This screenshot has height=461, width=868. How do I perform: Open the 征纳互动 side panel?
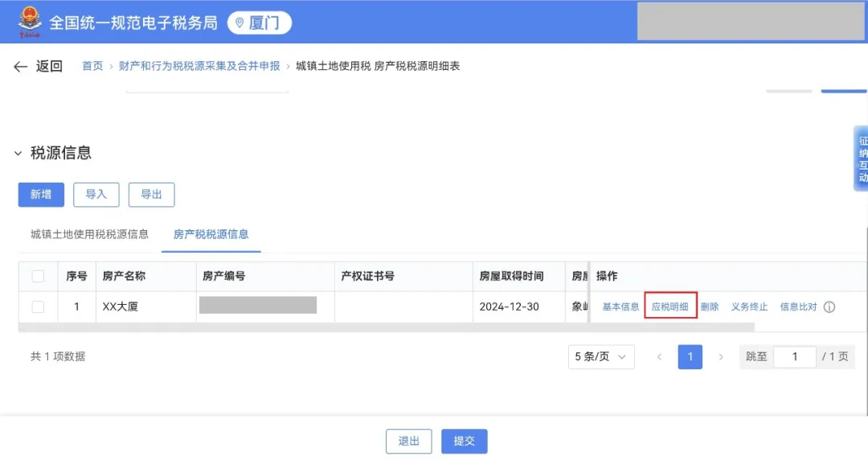coord(861,158)
